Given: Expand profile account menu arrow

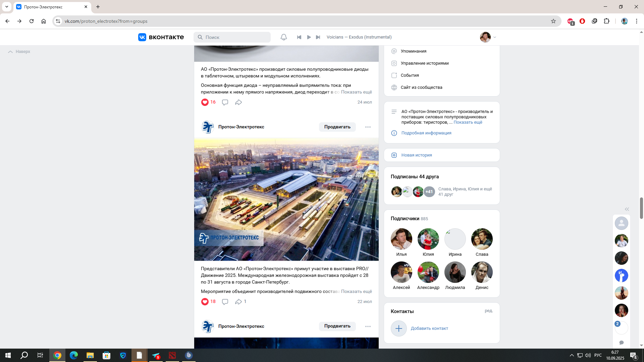Looking at the screenshot, I should tap(495, 37).
